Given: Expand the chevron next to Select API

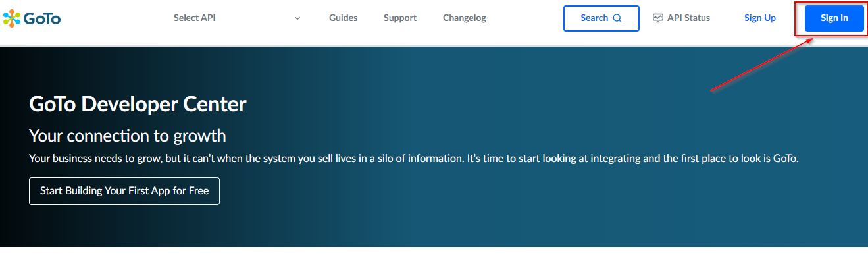Looking at the screenshot, I should 297,18.
